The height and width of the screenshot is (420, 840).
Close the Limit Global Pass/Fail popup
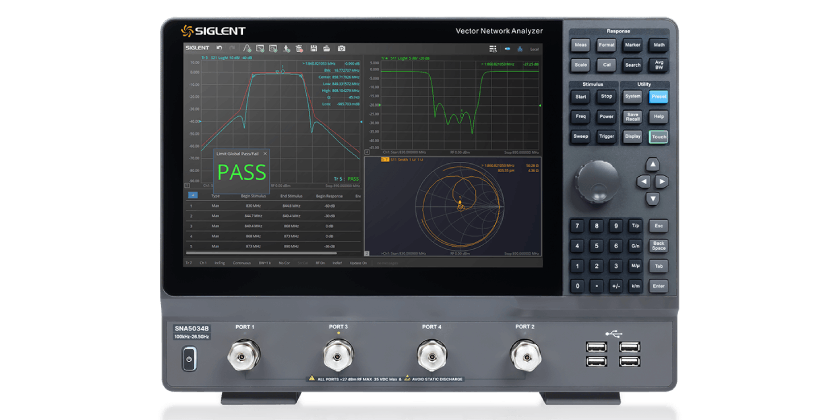click(x=265, y=153)
